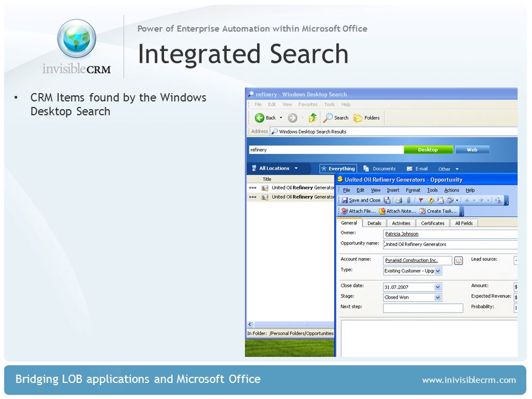Open the Type combo box arrow
Image resolution: width=532 pixels, height=399 pixels.
438,271
